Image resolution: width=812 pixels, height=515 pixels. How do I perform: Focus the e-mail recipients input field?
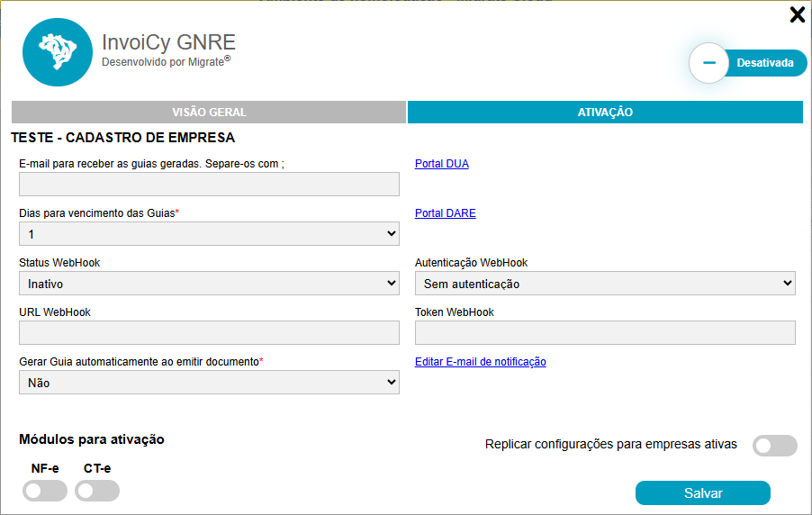coord(209,185)
